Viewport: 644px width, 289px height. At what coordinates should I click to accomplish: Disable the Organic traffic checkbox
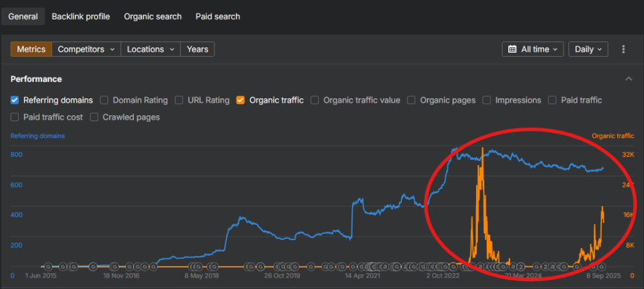click(x=241, y=100)
